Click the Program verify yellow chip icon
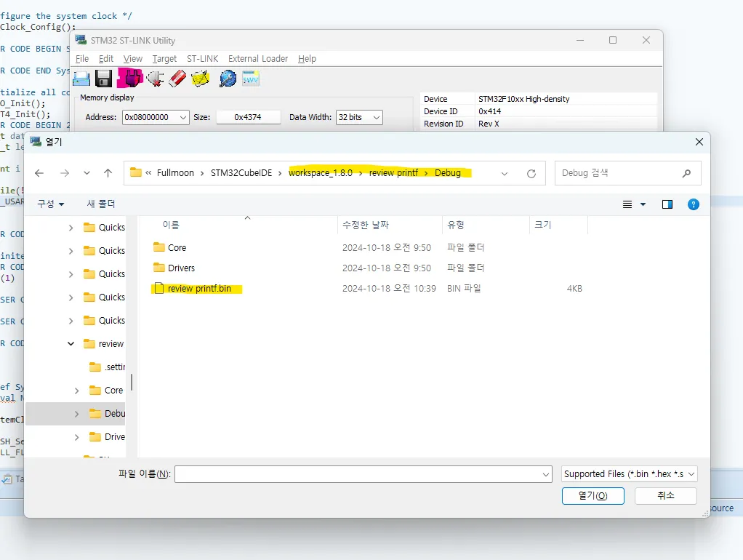Image resolution: width=743 pixels, height=560 pixels. pos(201,79)
